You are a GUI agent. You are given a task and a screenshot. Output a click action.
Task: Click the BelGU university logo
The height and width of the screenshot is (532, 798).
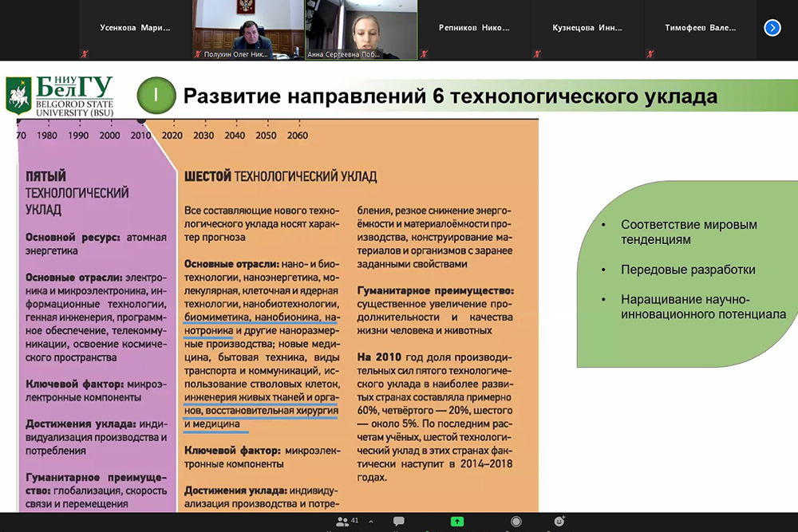(60, 96)
